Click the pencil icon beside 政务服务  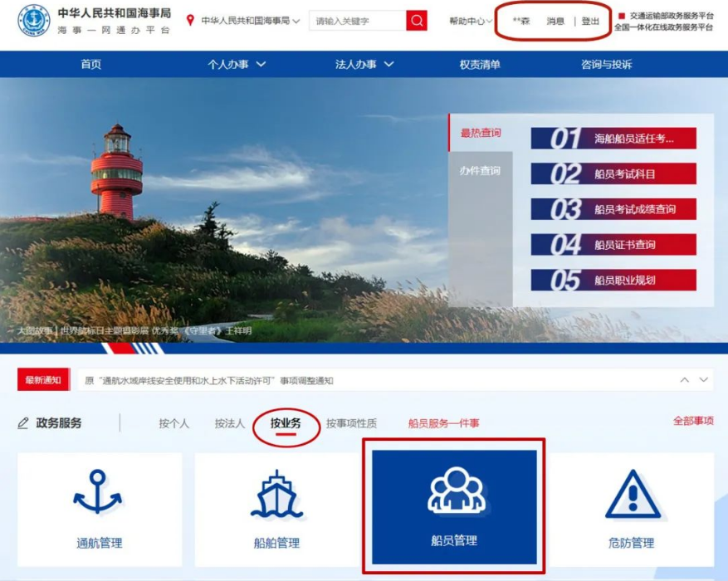tap(23, 423)
